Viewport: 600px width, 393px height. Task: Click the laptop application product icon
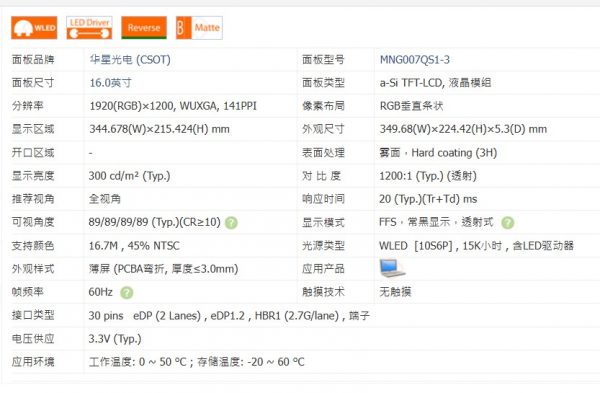coord(392,268)
